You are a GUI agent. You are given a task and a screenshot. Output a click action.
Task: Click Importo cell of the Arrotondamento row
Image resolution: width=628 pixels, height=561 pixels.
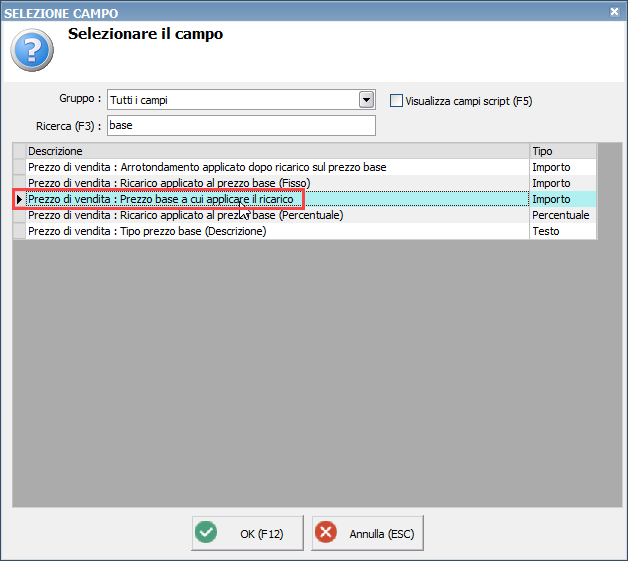tap(563, 167)
